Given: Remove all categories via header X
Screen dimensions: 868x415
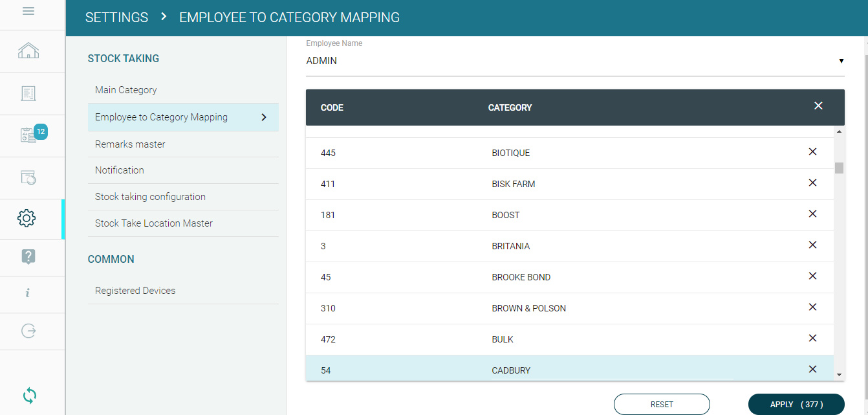Looking at the screenshot, I should click(818, 106).
